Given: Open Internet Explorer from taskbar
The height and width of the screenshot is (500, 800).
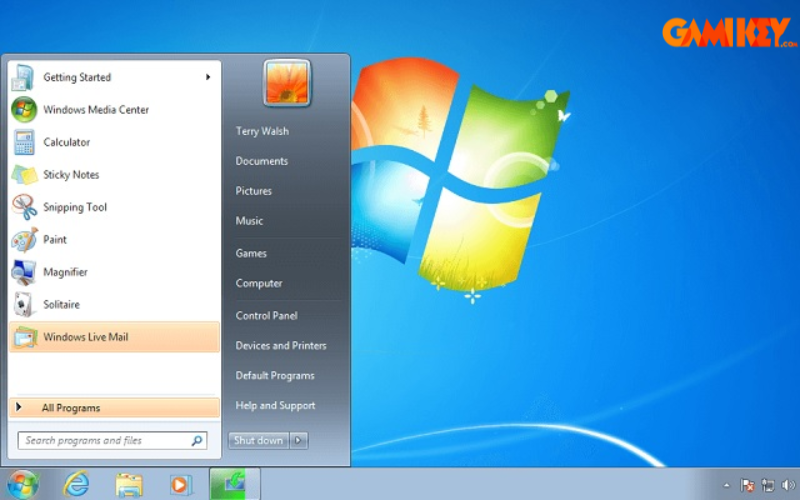Looking at the screenshot, I should (77, 484).
